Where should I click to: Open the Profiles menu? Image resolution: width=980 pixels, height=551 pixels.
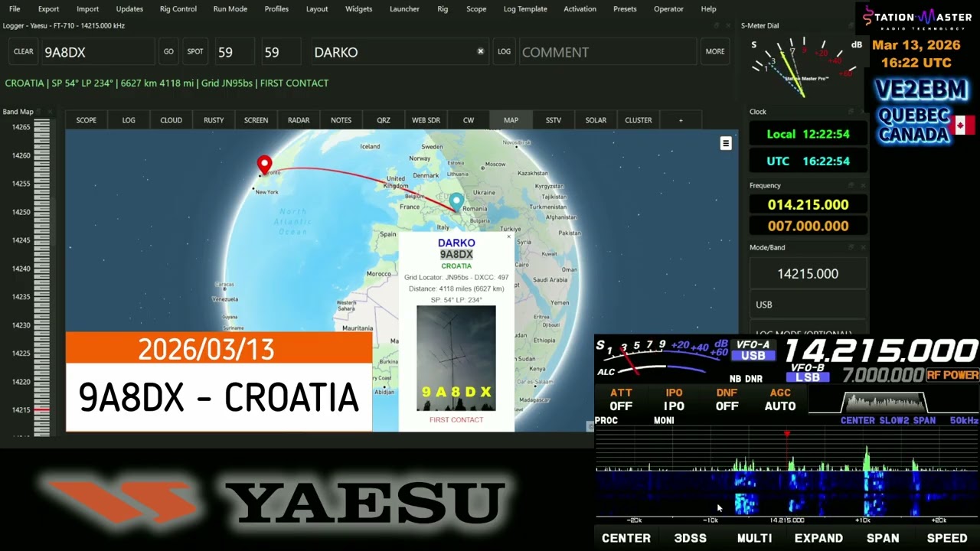click(276, 9)
